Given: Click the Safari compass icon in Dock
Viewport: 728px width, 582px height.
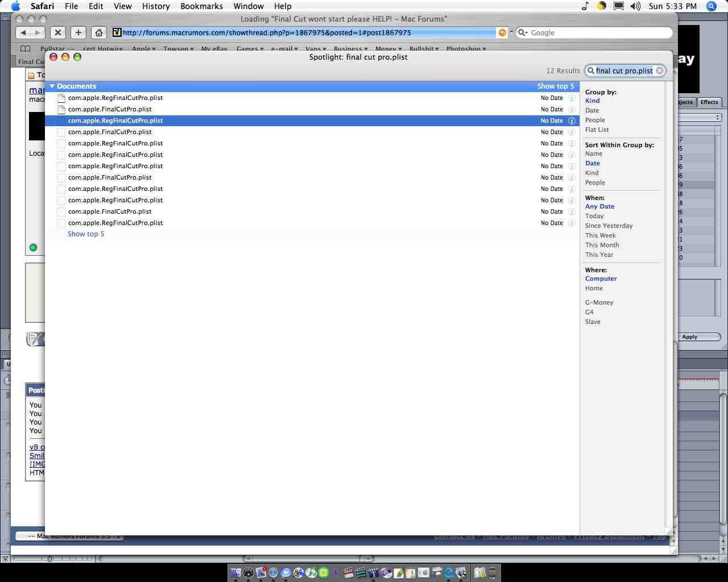Looking at the screenshot, I should (273, 572).
